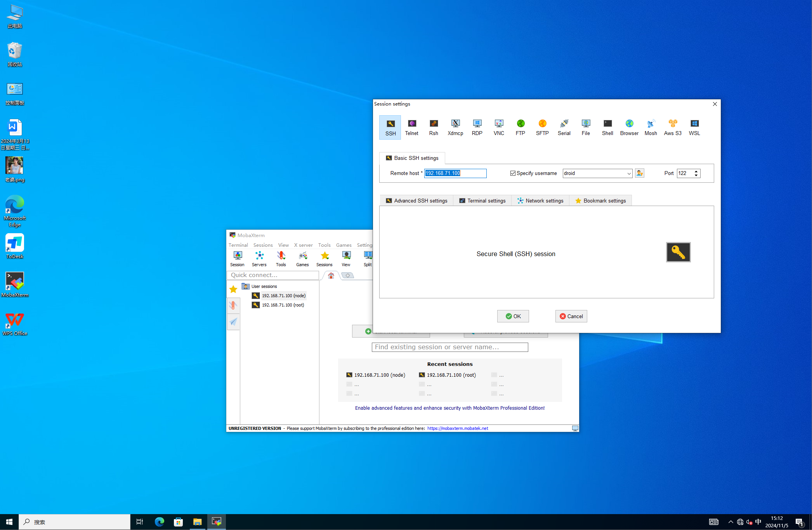
Task: Open recent session 192.168.71.100 (node)
Action: coord(375,375)
